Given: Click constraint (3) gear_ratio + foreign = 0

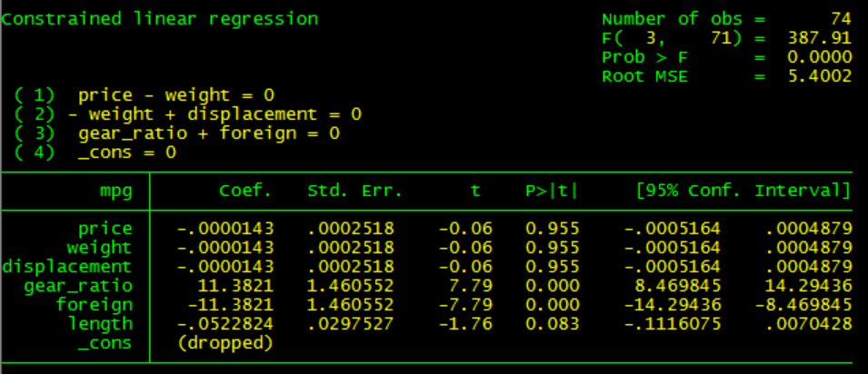Looking at the screenshot, I should coord(179,133).
